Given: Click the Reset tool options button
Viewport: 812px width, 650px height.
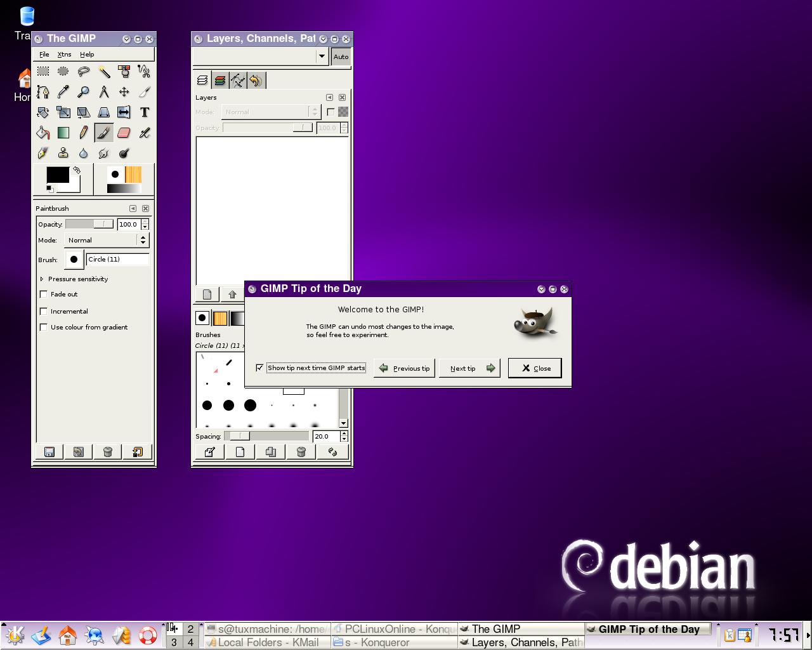Looking at the screenshot, I should (x=137, y=452).
